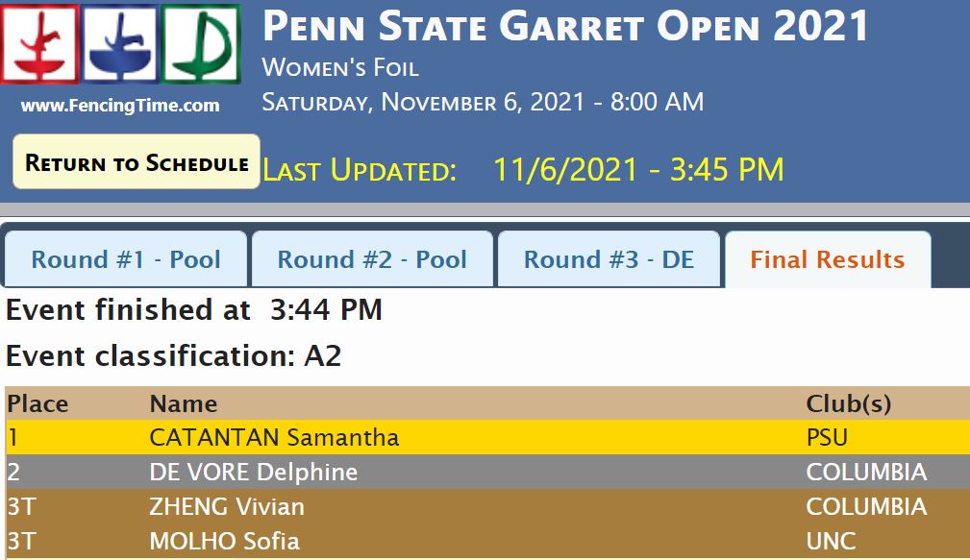Click the red fencer logo icon
This screenshot has width=970, height=560.
(x=40, y=44)
